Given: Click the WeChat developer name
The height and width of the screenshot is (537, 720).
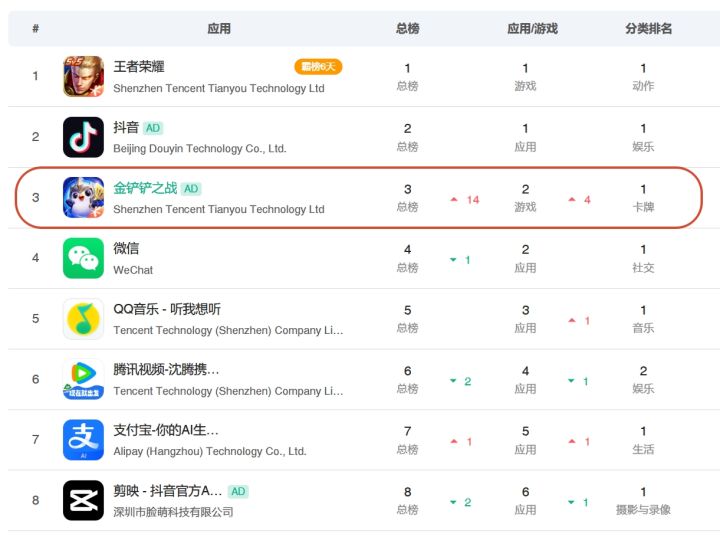Looking at the screenshot, I should pyautogui.click(x=133, y=270).
